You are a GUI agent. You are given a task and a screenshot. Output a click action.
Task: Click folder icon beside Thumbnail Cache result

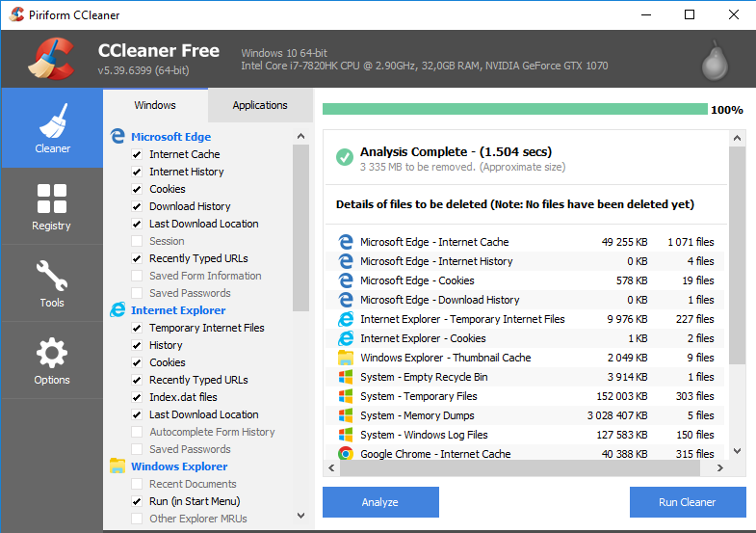(346, 358)
